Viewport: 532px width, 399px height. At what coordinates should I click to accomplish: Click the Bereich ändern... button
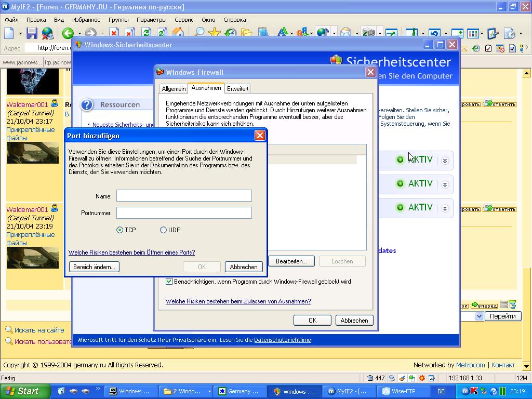tap(94, 267)
